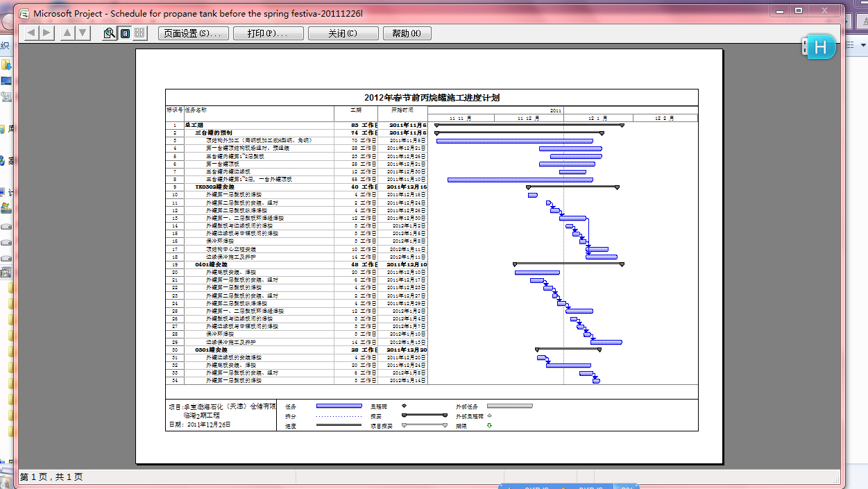Click the Microsoft Project icon in the title bar
This screenshot has height=489, width=868.
point(25,12)
